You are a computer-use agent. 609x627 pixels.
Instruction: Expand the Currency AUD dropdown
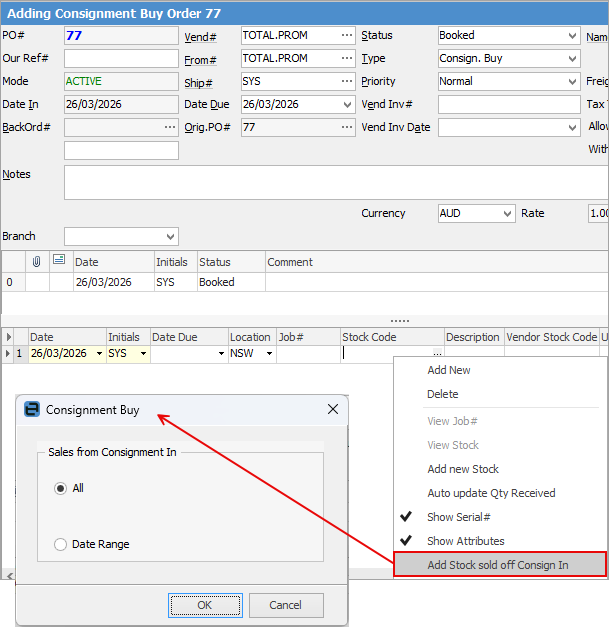507,213
